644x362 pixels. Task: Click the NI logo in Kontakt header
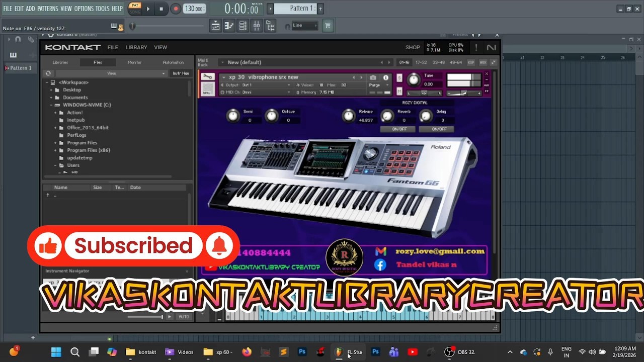coord(491,47)
